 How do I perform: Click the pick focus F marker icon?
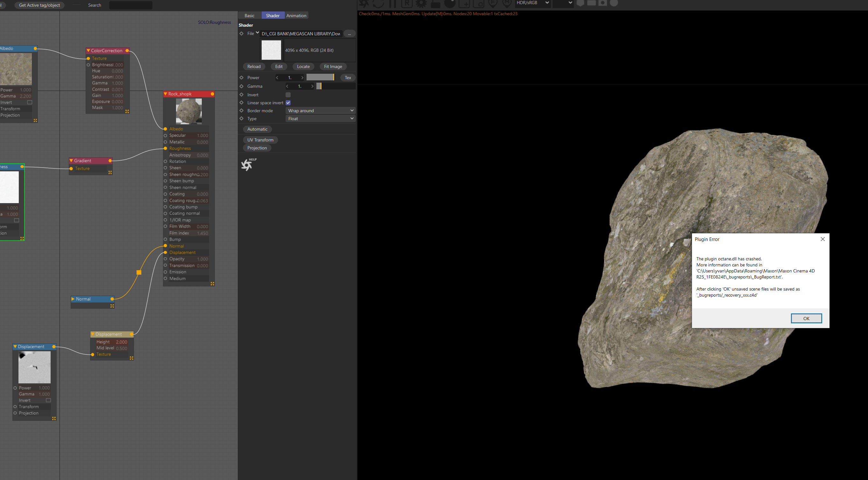[x=493, y=3]
